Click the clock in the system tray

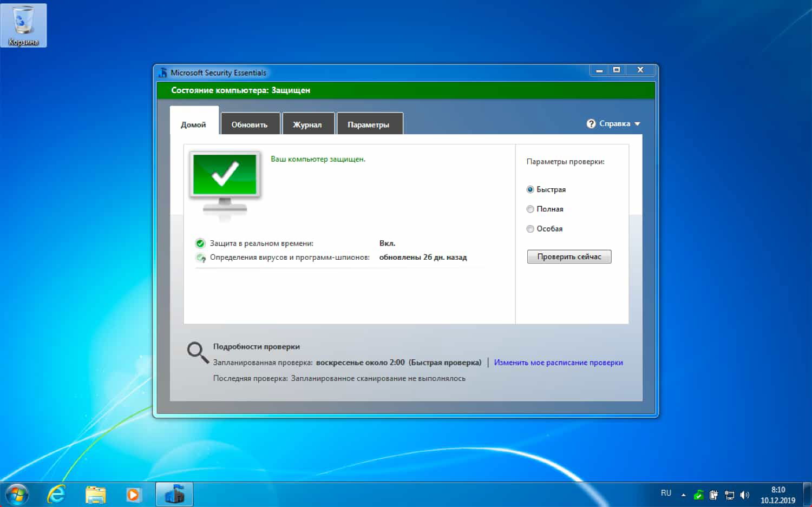coord(777,493)
